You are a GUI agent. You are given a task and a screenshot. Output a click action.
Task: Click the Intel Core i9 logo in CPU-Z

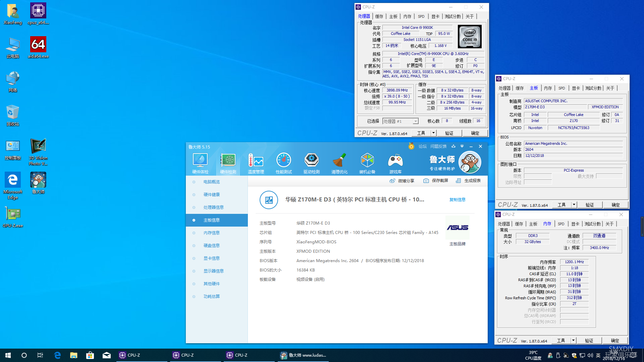[x=470, y=37]
